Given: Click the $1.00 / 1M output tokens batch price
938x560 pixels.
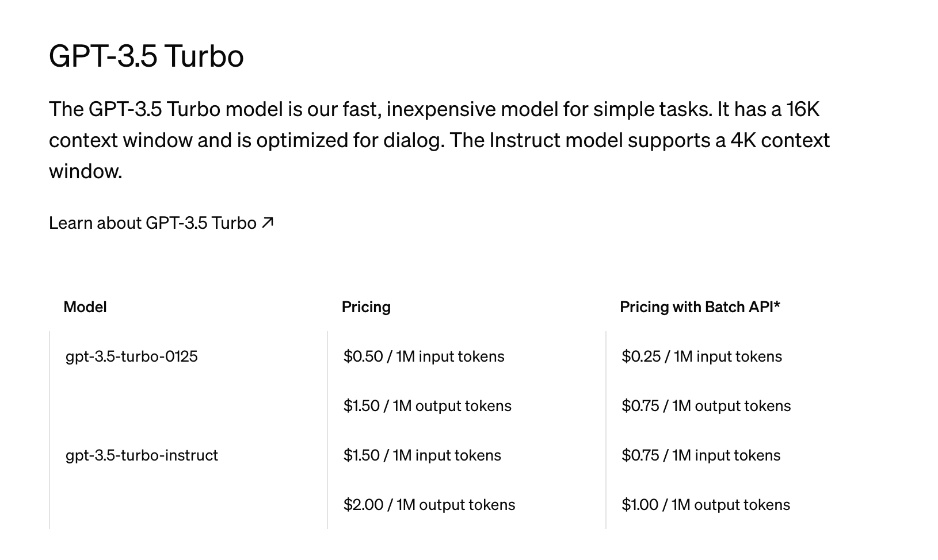Looking at the screenshot, I should click(706, 505).
